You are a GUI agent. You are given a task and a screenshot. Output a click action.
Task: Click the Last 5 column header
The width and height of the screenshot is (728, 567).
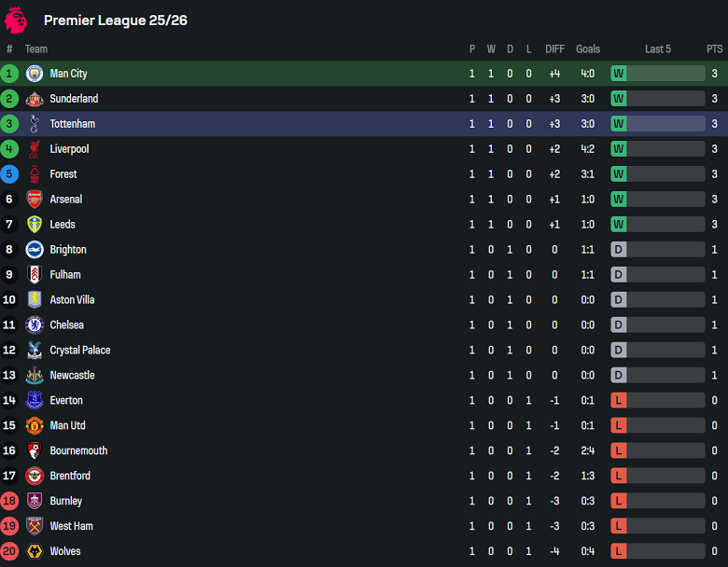click(657, 49)
